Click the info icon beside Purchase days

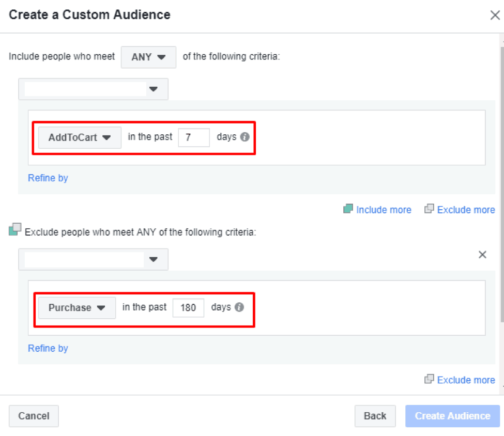(239, 307)
